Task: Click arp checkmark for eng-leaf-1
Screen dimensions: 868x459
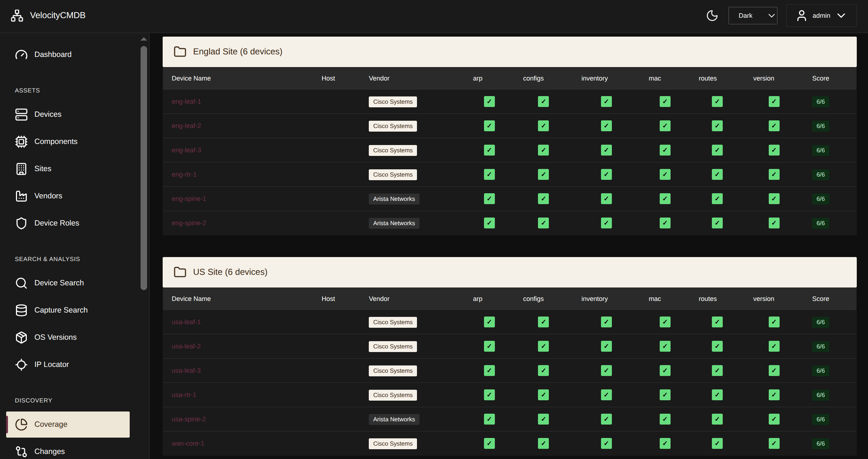Action: (489, 102)
